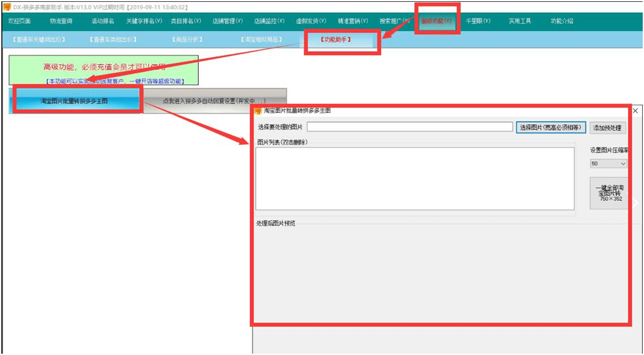This screenshot has height=355, width=644.
Task: Open the 实用工具 menu
Action: [519, 21]
